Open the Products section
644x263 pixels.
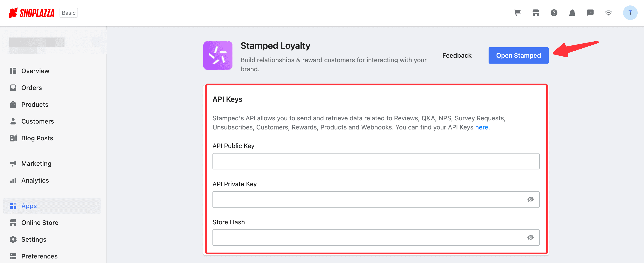point(35,104)
